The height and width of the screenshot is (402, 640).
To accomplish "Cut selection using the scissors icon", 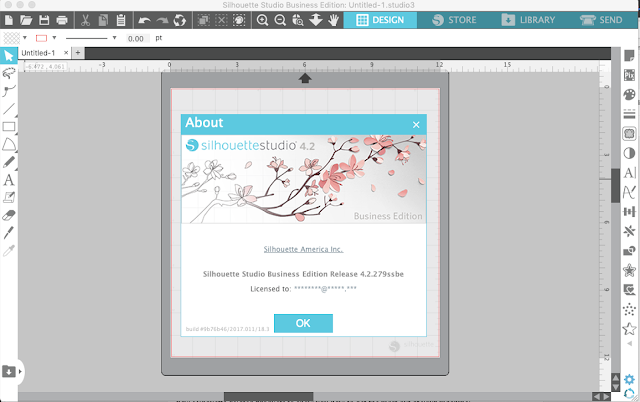I will click(x=85, y=20).
